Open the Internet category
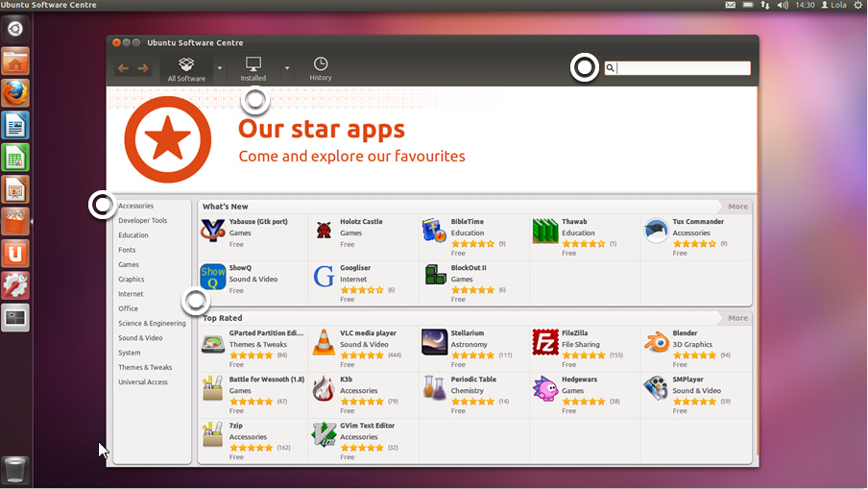 (x=131, y=294)
